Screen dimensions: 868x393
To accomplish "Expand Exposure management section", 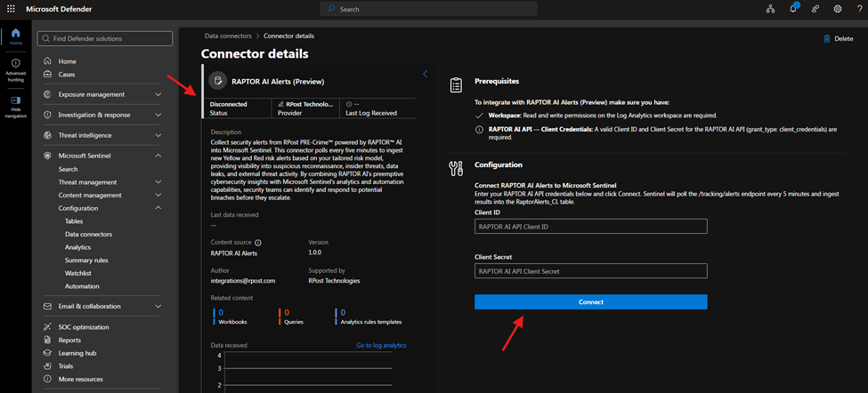I will tap(158, 94).
